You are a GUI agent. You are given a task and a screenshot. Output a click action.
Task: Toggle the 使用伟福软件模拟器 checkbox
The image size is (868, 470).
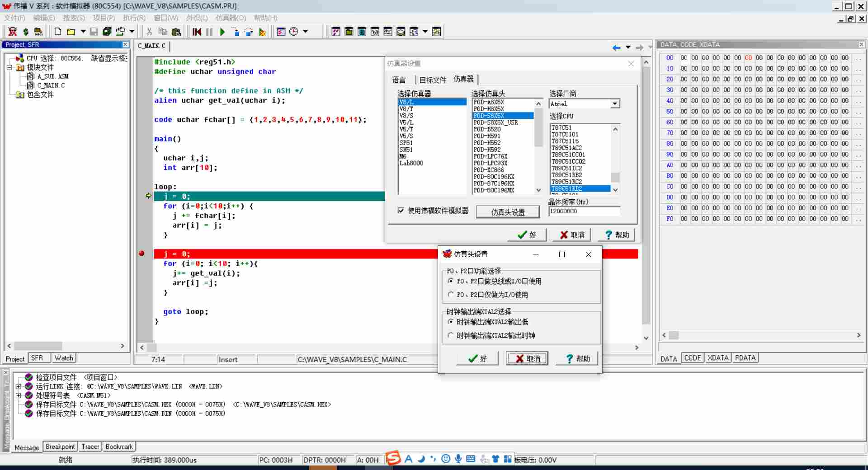click(x=401, y=211)
